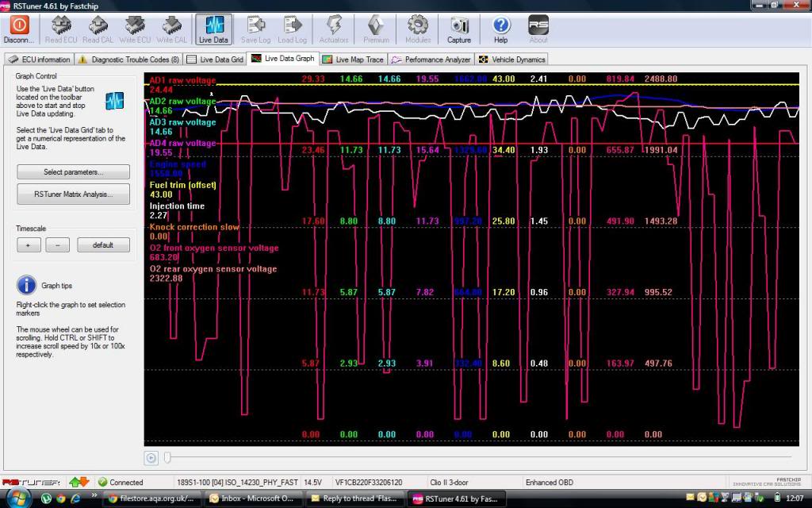Click the AD2 raw voltage legend label
This screenshot has width=812, height=508.
pyautogui.click(x=183, y=101)
